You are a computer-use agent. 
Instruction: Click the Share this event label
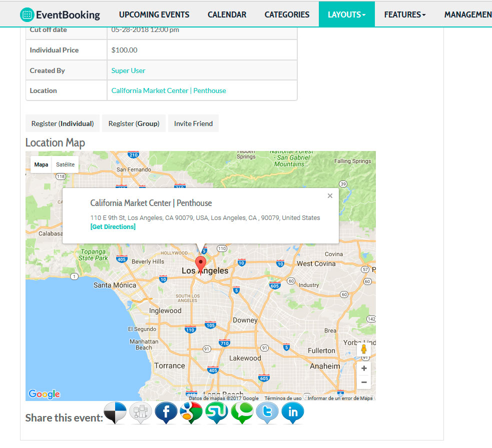click(64, 418)
